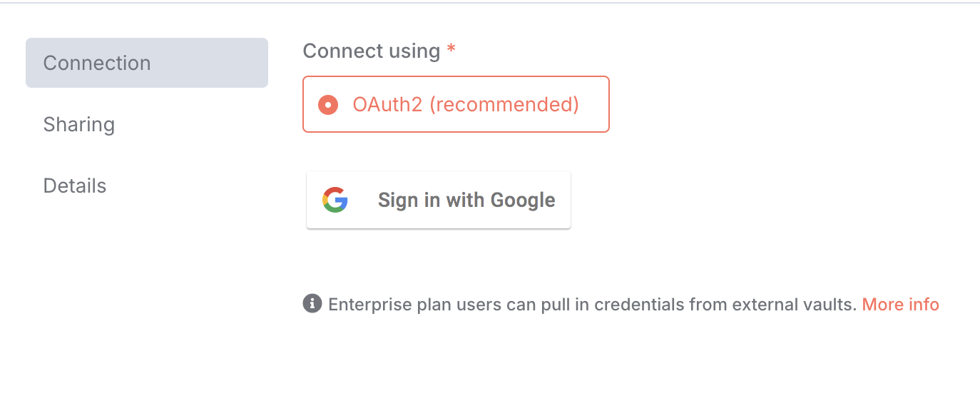Click the info circle icon beside Enterprise note
This screenshot has width=980, height=401.
pos(312,304)
